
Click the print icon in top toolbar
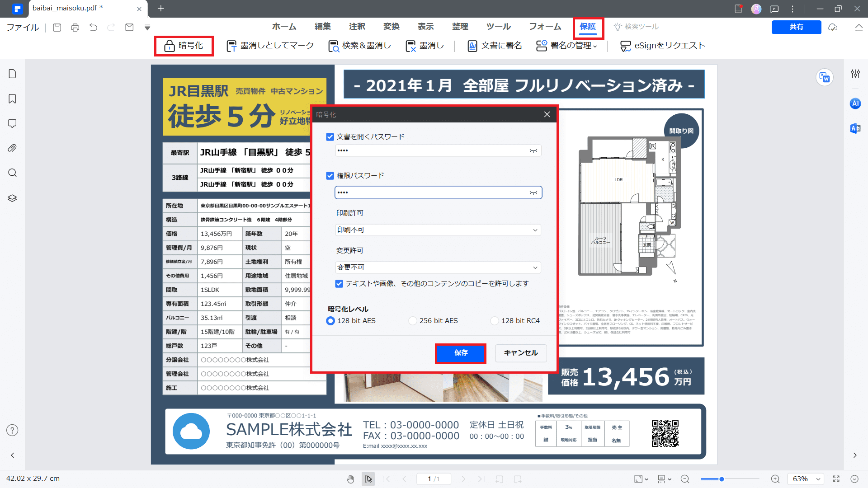coord(75,28)
